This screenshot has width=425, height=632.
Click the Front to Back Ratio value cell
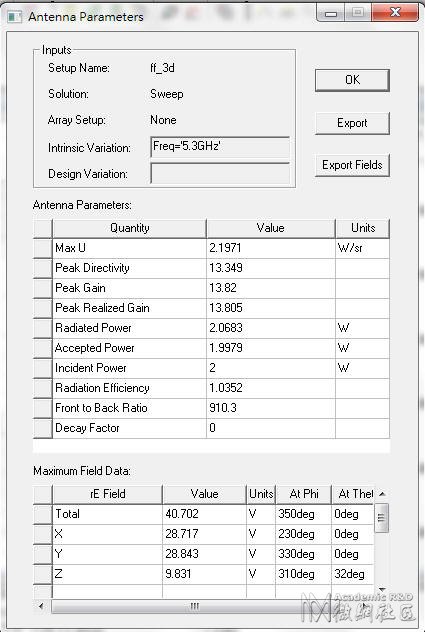[x=271, y=408]
